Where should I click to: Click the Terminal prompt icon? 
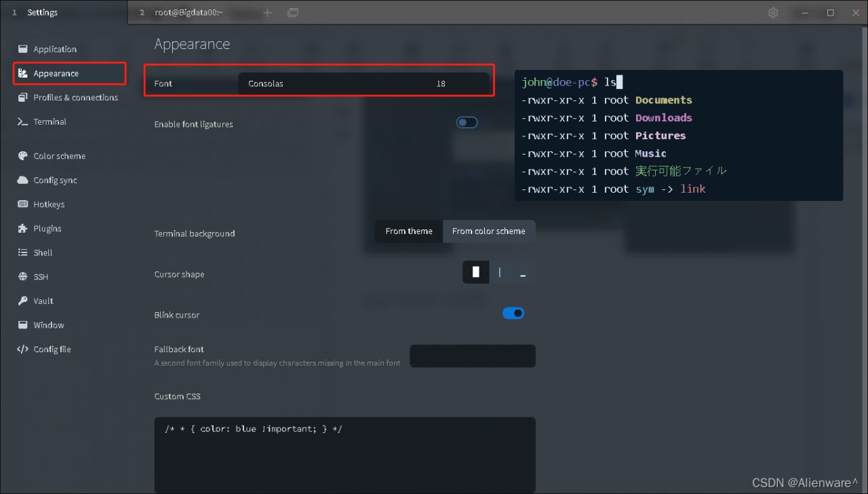(22, 121)
